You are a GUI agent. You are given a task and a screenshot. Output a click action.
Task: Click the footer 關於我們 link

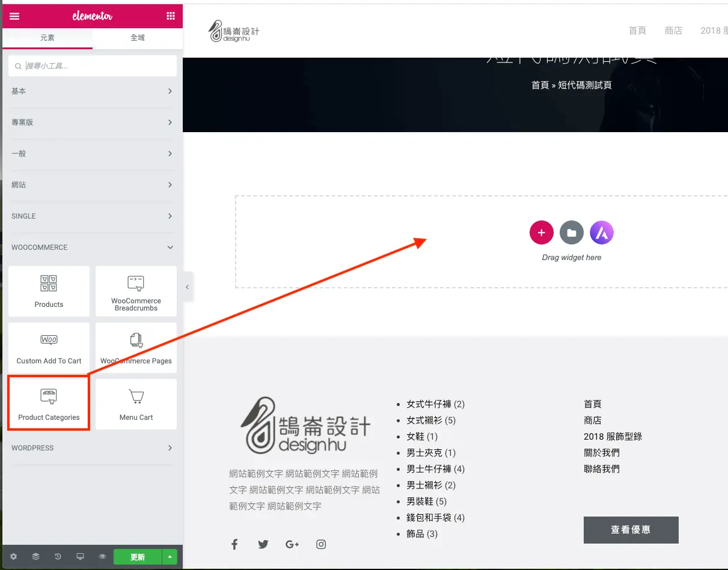pos(602,453)
